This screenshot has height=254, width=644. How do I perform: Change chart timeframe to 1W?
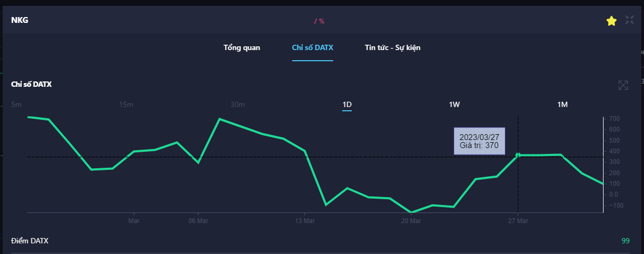pos(455,104)
